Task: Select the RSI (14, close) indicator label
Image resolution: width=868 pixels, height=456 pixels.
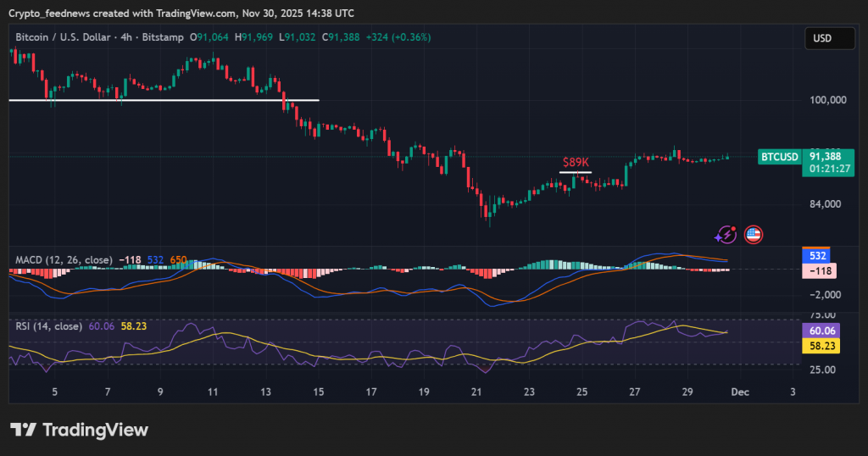Action: 48,325
